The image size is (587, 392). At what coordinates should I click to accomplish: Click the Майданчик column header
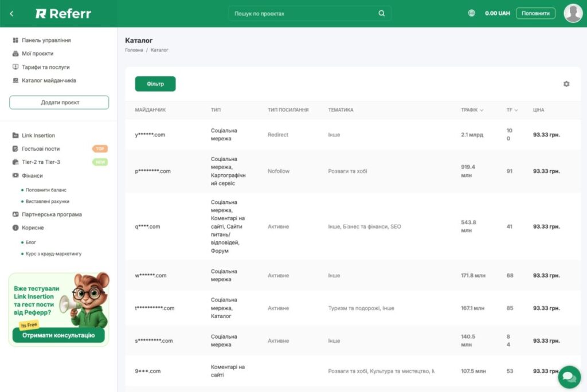coord(150,109)
